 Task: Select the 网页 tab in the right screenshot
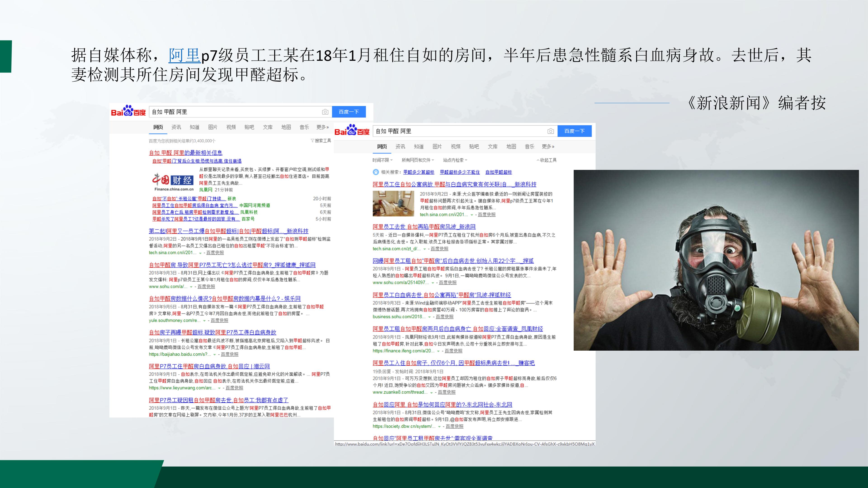click(x=382, y=146)
